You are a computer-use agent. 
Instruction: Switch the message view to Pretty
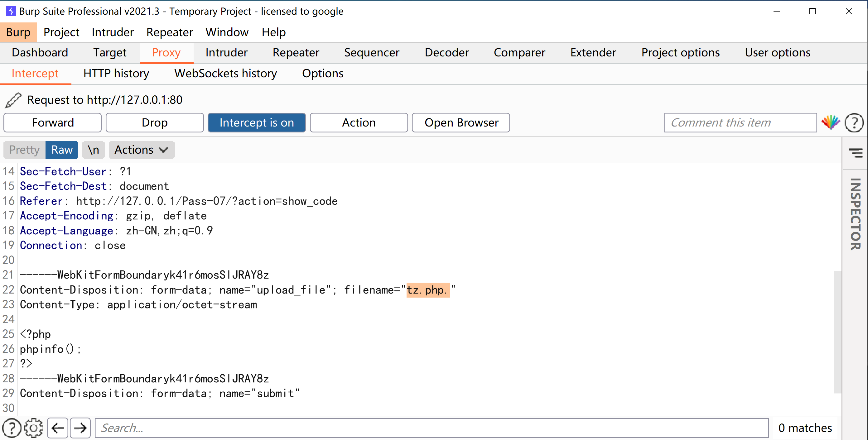pyautogui.click(x=24, y=150)
